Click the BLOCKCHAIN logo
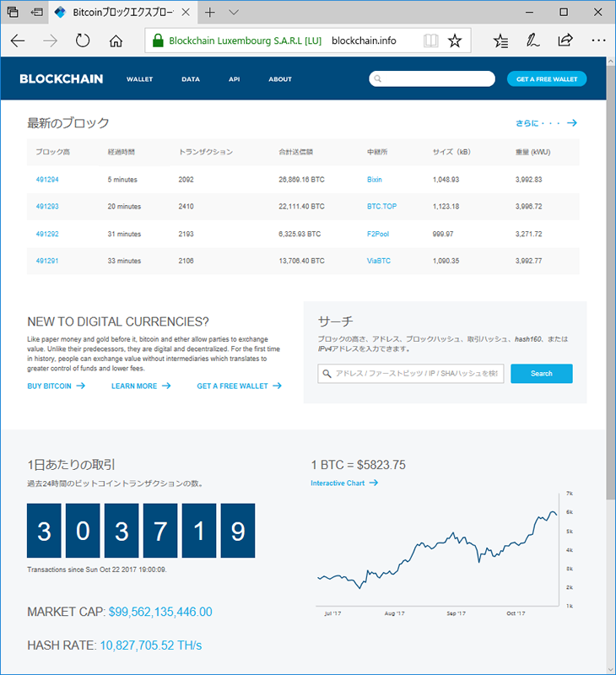Viewport: 616px width, 675px height. pyautogui.click(x=61, y=78)
